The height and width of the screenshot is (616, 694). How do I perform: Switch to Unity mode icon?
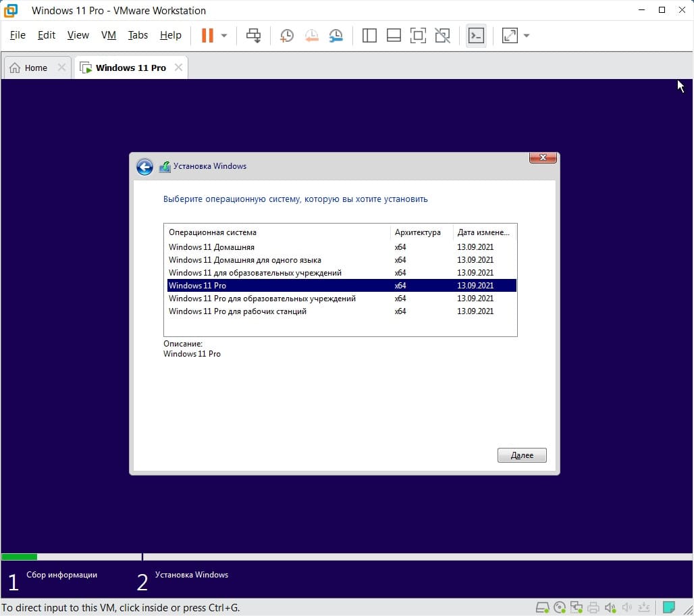(442, 35)
